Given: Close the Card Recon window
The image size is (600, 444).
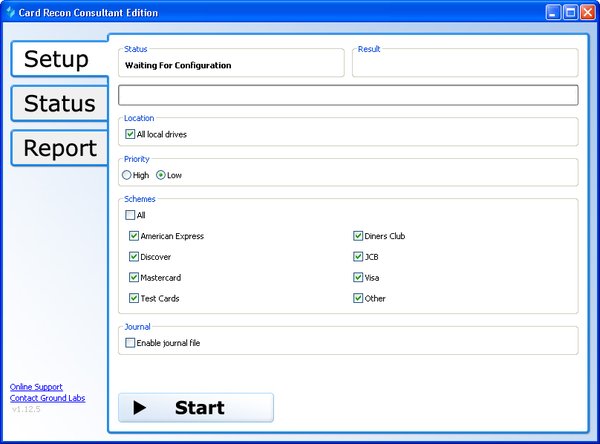Looking at the screenshot, I should (x=587, y=12).
